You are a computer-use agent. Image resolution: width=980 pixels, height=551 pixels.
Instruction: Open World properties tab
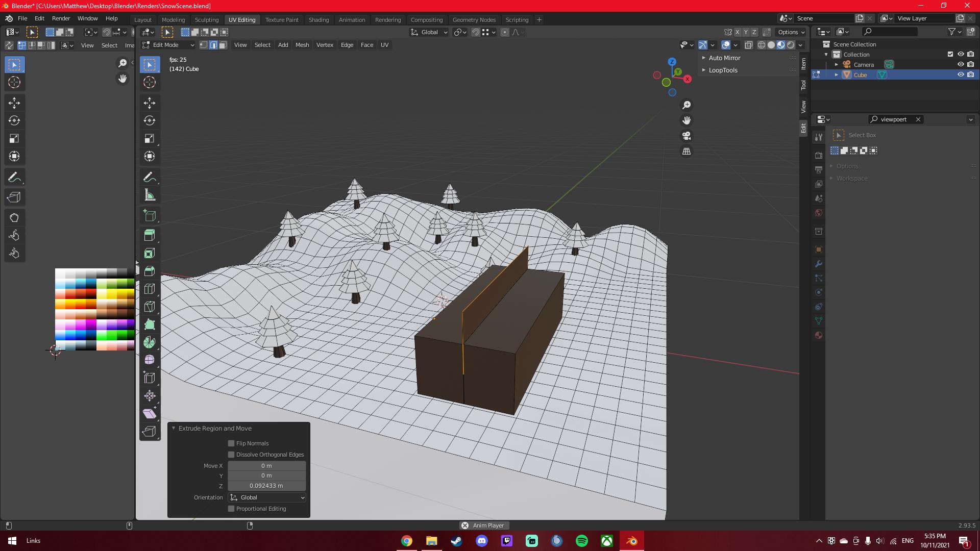tap(819, 213)
